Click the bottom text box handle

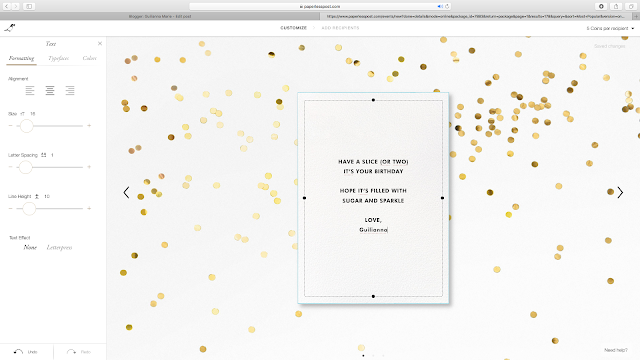(x=373, y=296)
